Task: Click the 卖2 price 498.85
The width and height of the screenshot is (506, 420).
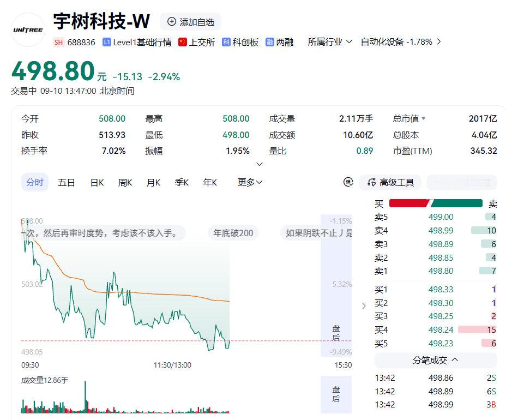Action: point(441,257)
